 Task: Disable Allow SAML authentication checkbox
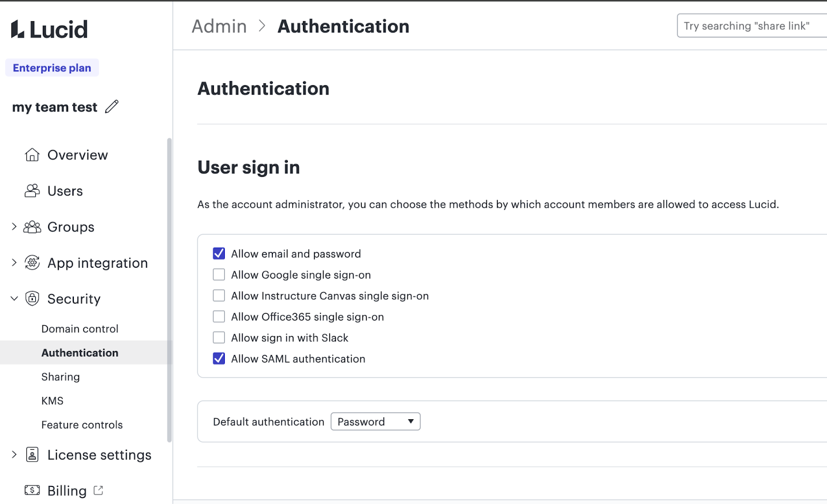coord(219,359)
